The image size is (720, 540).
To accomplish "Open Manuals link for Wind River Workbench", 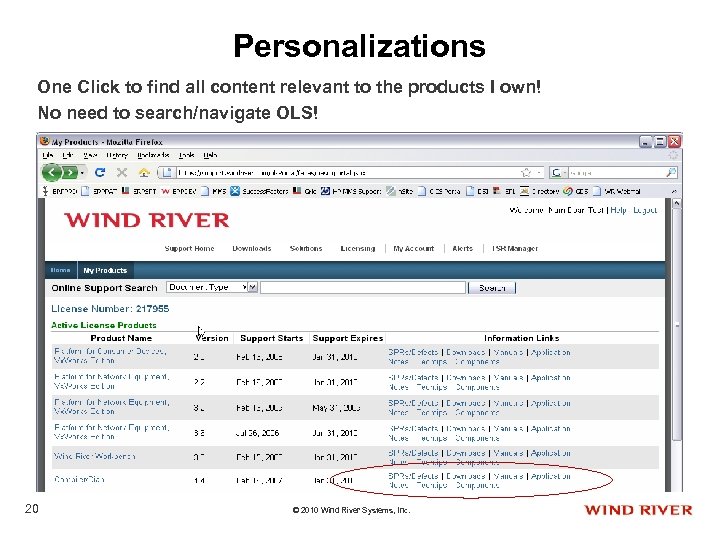I will 508,453.
